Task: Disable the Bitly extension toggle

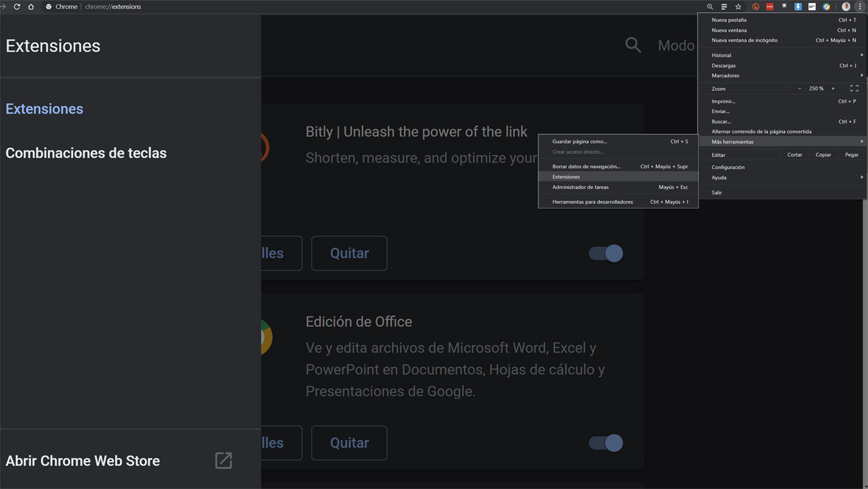Action: pos(606,253)
